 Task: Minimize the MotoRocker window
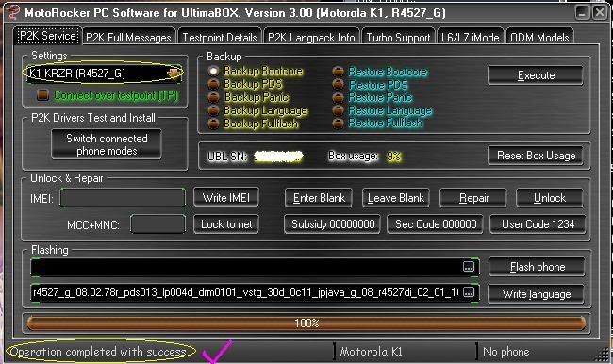[x=582, y=12]
